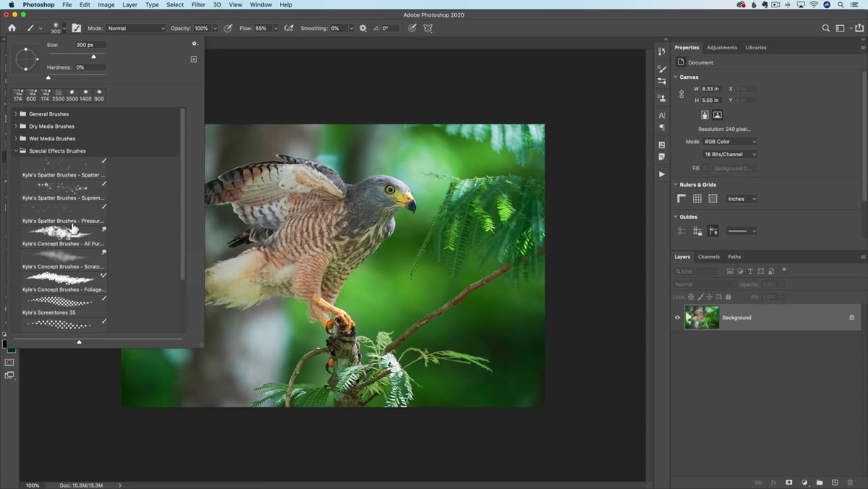Screen dimensions: 868x489
Task: Set canvas to landscape orientation
Action: click(x=718, y=115)
